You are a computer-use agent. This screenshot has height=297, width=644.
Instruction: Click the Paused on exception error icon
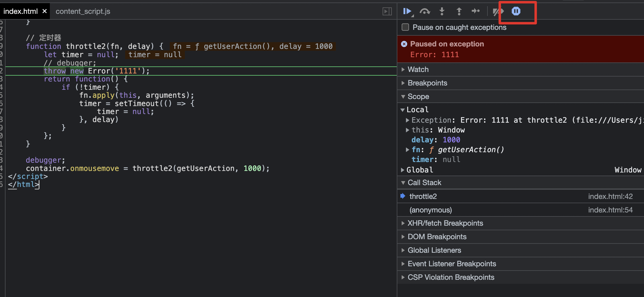tap(404, 44)
